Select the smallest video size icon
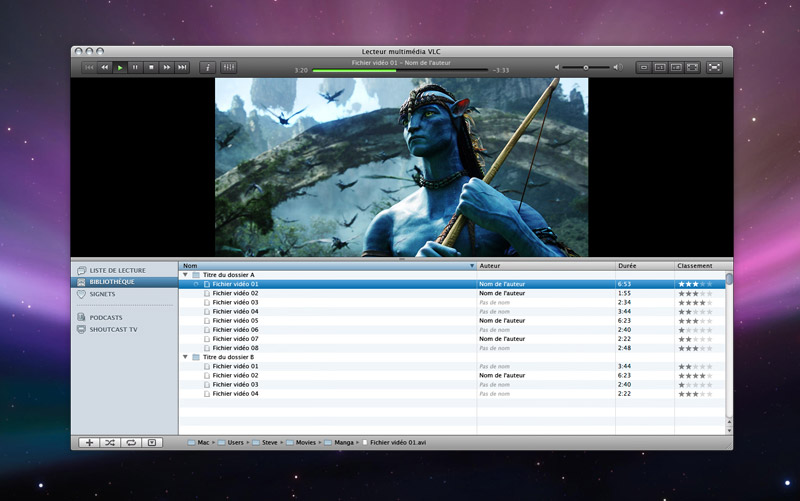This screenshot has width=800, height=501. point(644,67)
